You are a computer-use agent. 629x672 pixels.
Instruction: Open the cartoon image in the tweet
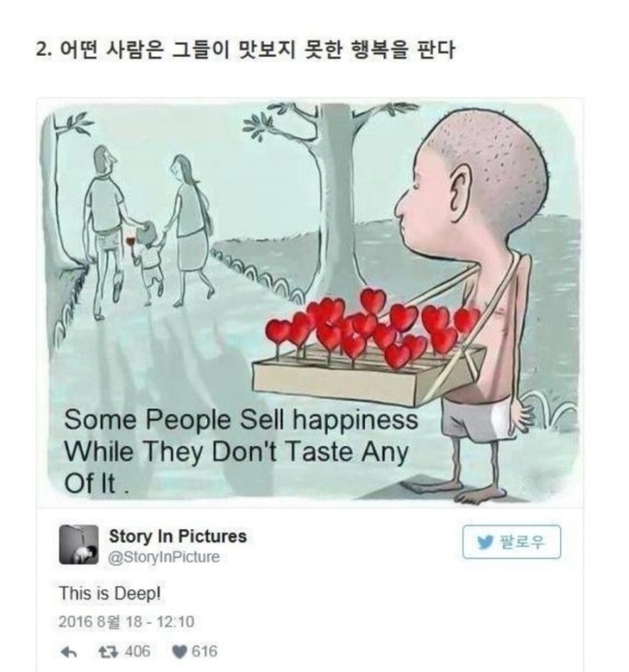click(x=310, y=302)
